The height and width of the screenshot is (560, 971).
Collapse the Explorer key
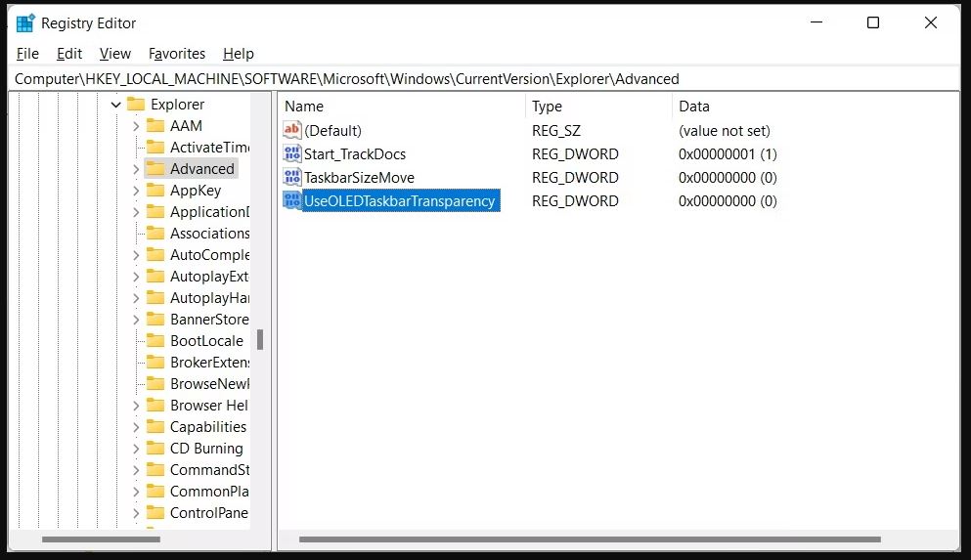(115, 105)
